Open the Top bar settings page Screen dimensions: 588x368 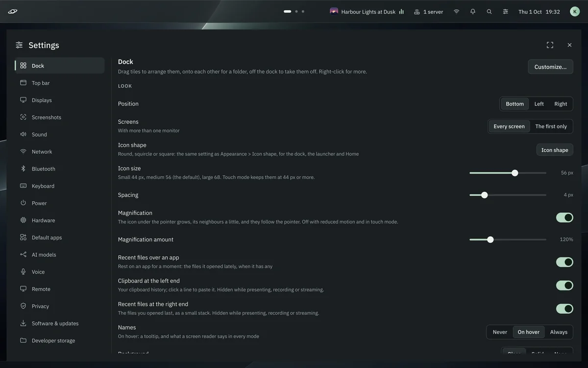60,83
